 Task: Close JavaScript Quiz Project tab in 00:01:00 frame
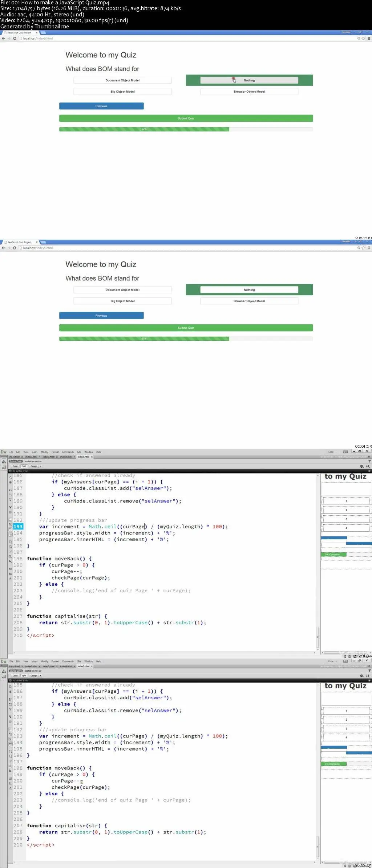[36, 33]
